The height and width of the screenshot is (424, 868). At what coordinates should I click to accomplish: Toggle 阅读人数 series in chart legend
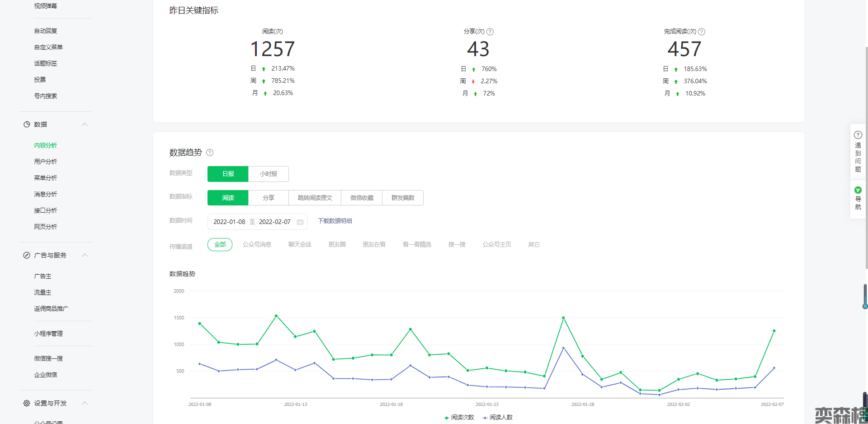coord(498,417)
